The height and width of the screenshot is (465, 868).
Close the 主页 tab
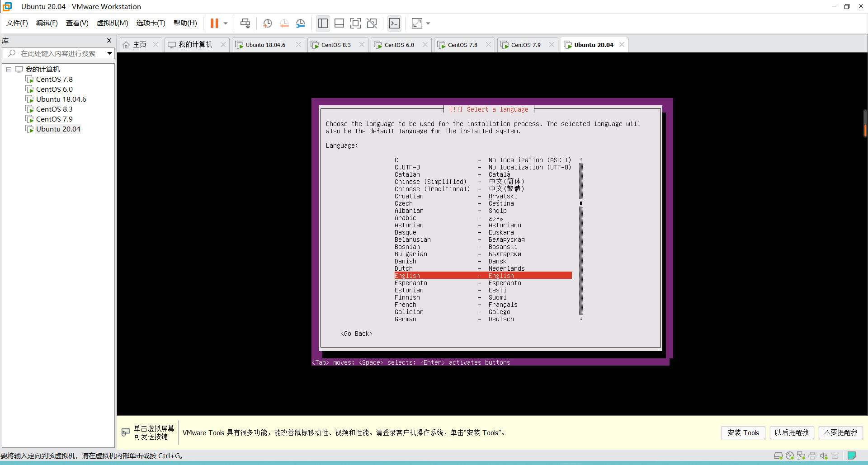click(x=156, y=45)
